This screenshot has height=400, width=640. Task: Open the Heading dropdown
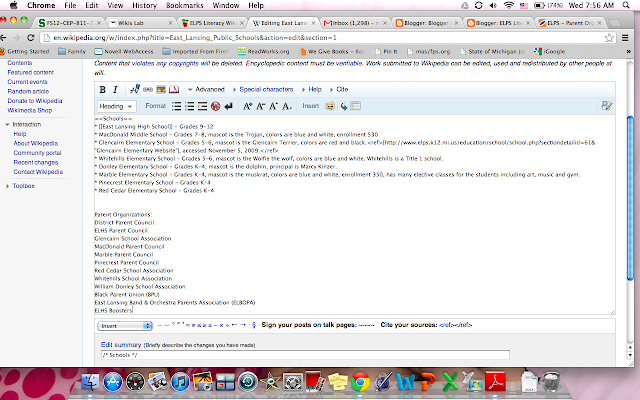click(x=116, y=106)
